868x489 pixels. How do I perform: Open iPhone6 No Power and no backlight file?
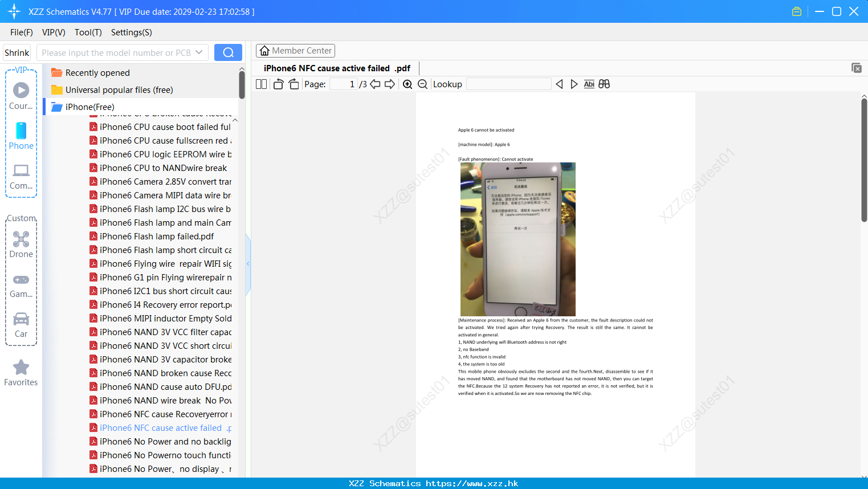pyautogui.click(x=160, y=442)
